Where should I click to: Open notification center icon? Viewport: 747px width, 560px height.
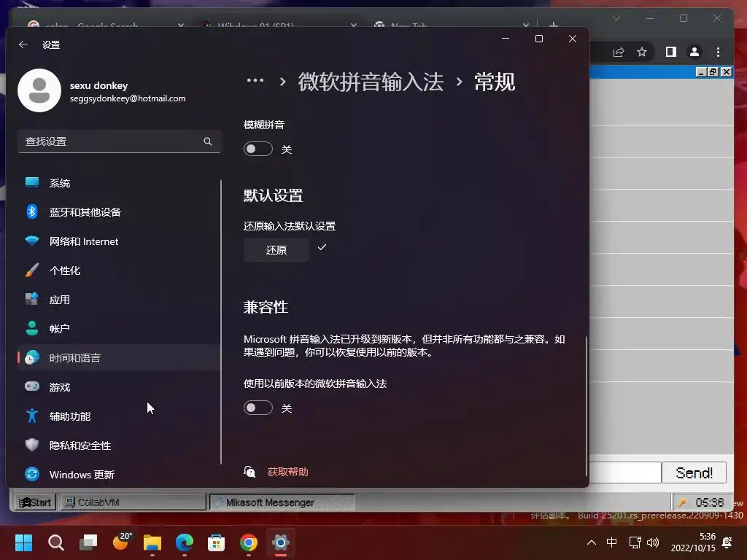[x=727, y=542]
